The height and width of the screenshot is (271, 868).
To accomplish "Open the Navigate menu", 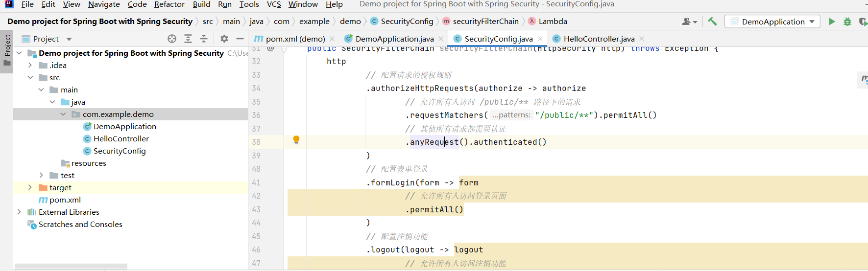I will [x=104, y=4].
